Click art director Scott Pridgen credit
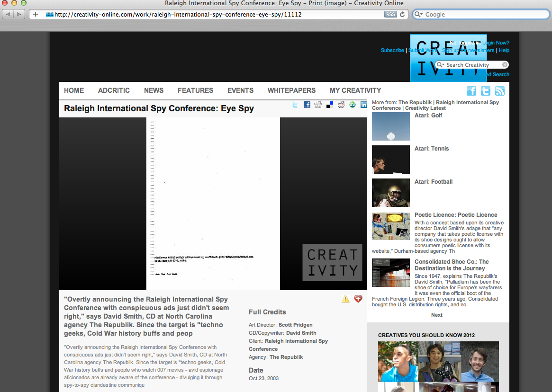Screen dimensions: 552x392 [x=295, y=325]
